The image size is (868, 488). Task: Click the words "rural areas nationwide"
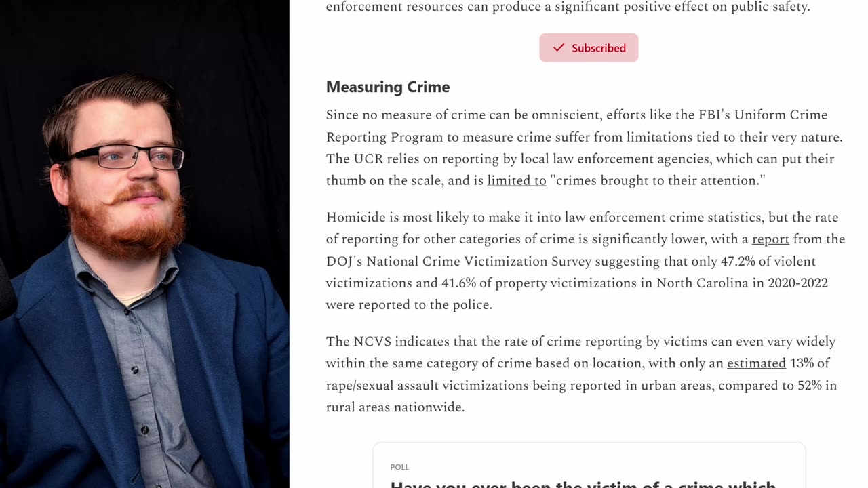coord(395,407)
